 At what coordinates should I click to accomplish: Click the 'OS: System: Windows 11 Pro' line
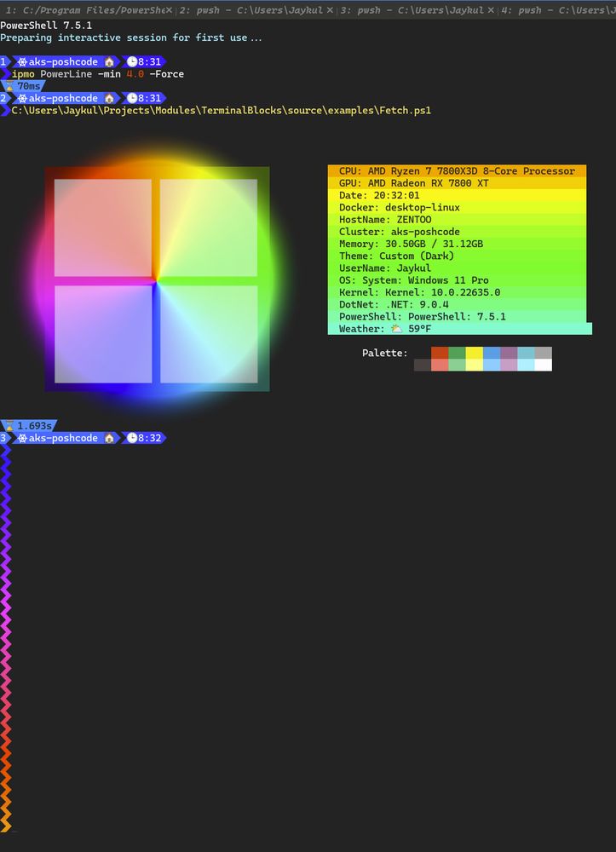[x=457, y=280]
